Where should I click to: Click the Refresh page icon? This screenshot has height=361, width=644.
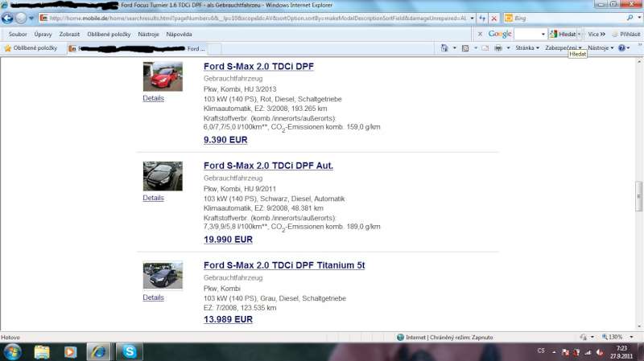[x=481, y=18]
